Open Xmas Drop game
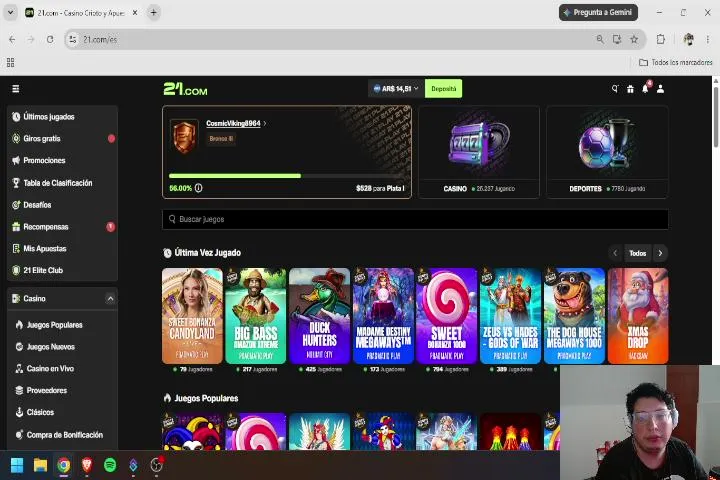Viewport: 720px width, 480px height. coord(638,316)
